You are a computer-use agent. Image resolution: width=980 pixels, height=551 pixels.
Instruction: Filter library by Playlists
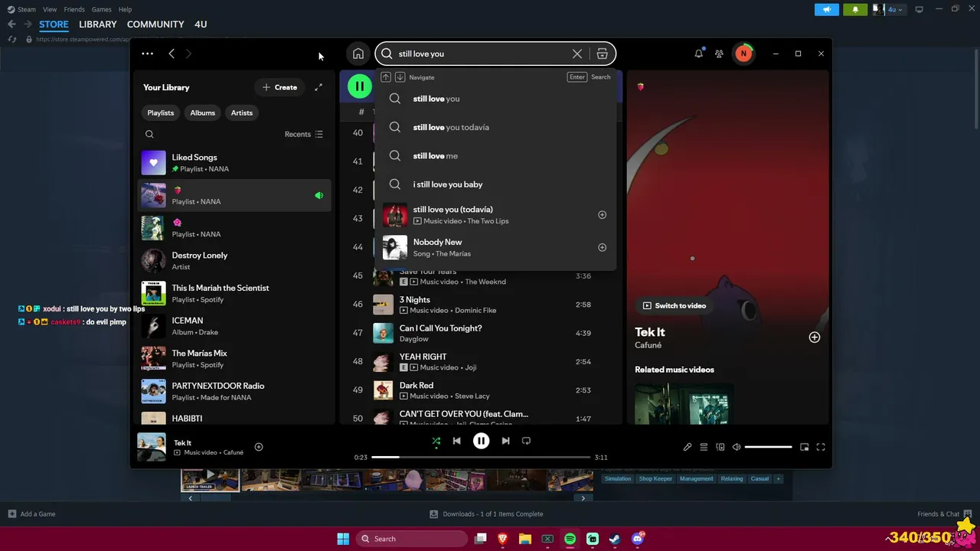click(161, 112)
